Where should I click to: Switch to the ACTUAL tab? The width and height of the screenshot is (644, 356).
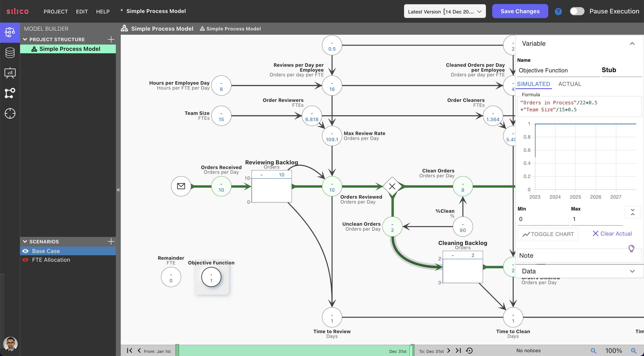[570, 84]
